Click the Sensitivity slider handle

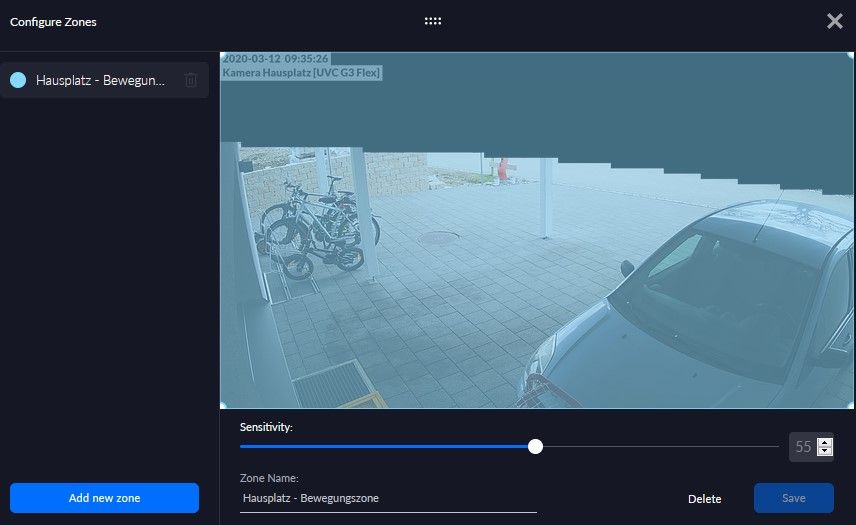tap(536, 446)
